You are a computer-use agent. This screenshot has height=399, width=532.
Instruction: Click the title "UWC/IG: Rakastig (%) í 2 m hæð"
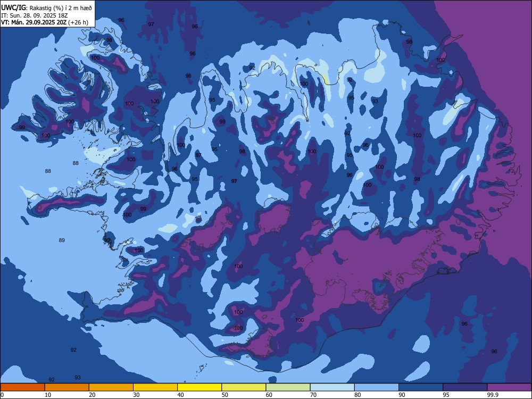46,7
